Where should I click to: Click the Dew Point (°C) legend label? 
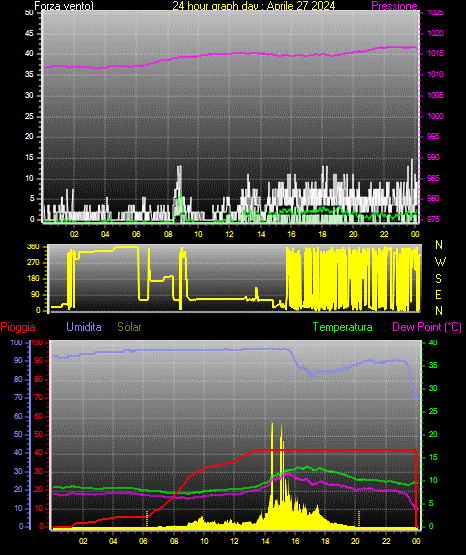pos(427,327)
